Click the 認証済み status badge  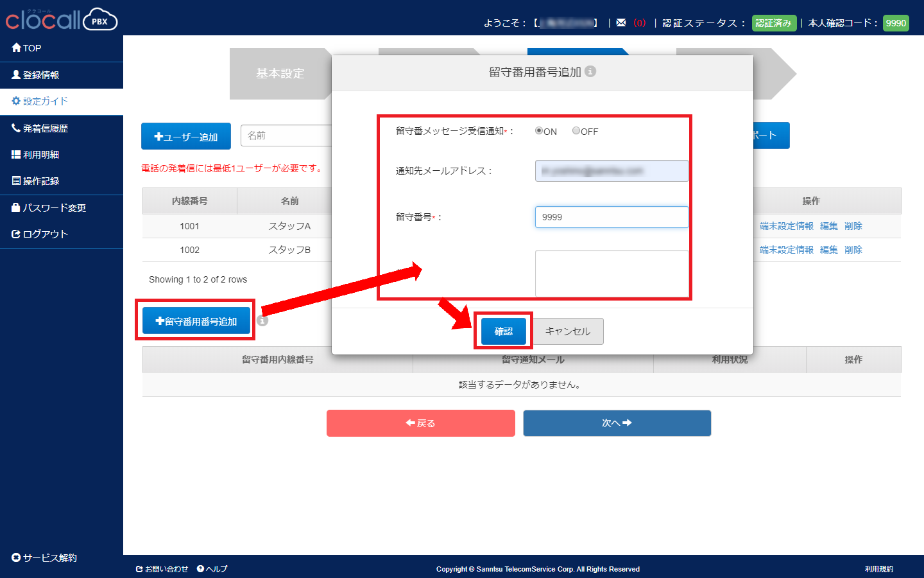pos(774,23)
